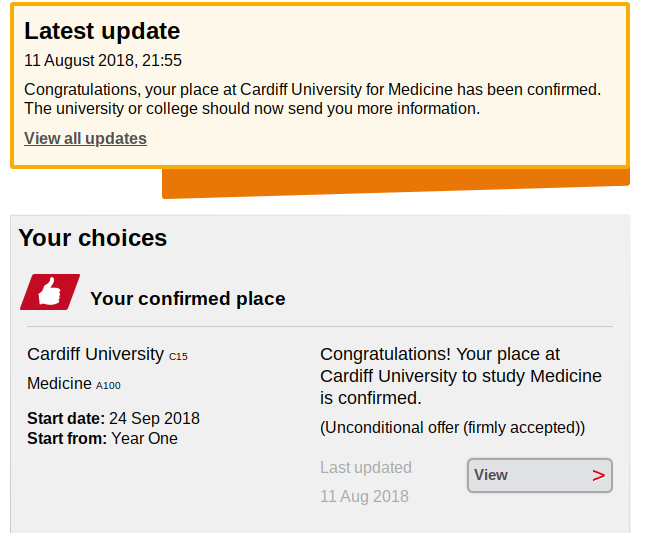Select the Latest update heading

coord(102,31)
